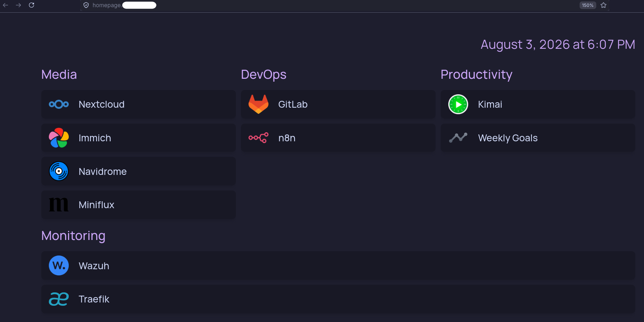Open the Nextcloud logo icon
The width and height of the screenshot is (644, 322).
click(x=59, y=104)
